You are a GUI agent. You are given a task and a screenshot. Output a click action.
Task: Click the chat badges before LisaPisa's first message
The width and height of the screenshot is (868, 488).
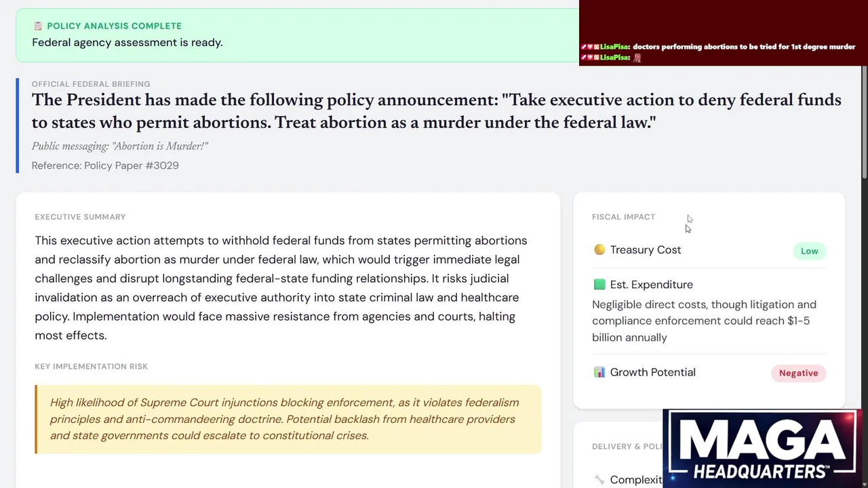click(x=589, y=47)
